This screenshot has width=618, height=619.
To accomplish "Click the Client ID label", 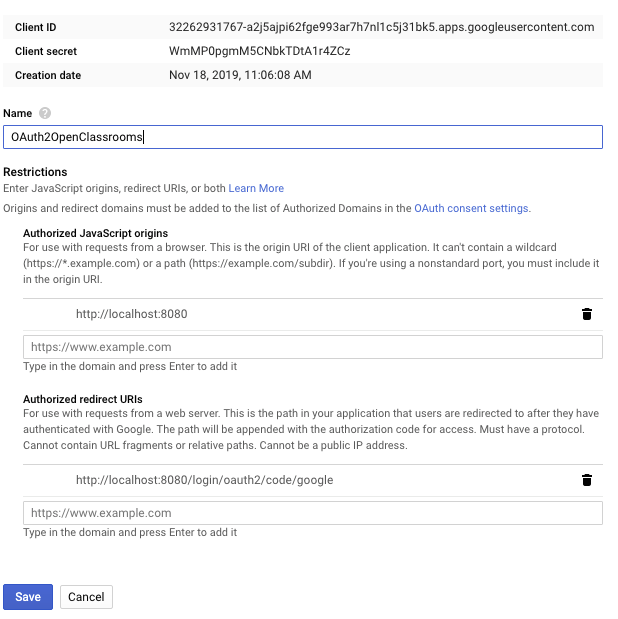I will point(36,27).
